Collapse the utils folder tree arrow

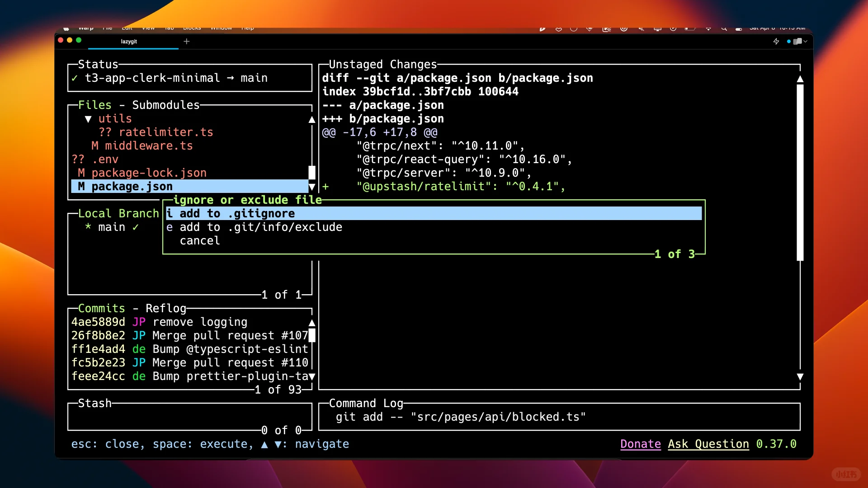click(88, 119)
